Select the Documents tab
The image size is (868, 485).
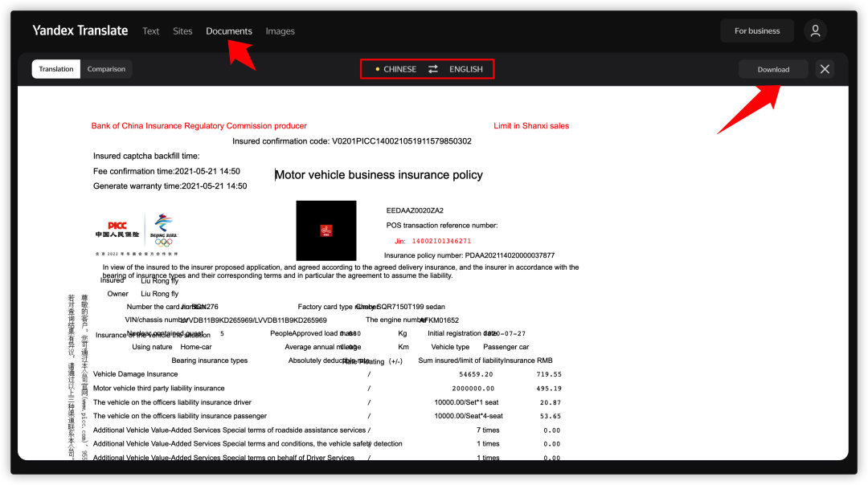point(229,31)
